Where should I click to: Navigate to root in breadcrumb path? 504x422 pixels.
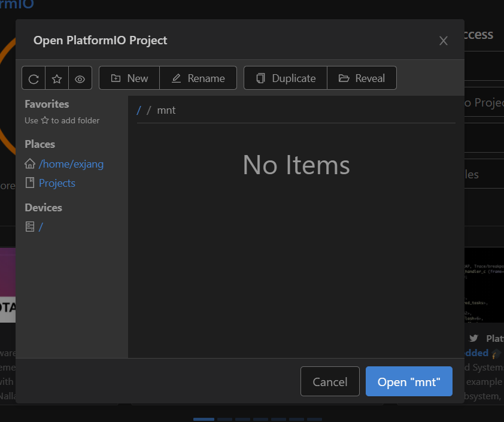pyautogui.click(x=139, y=110)
